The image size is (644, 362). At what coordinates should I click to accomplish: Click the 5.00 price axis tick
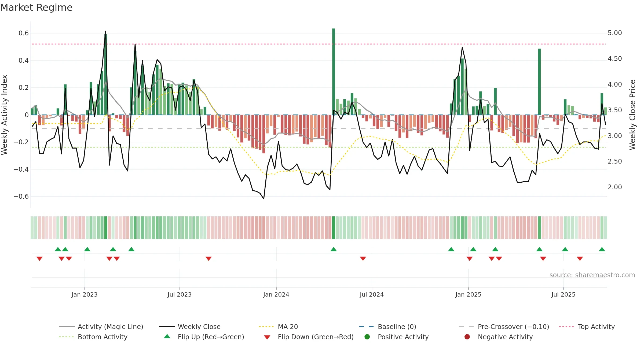pos(615,33)
